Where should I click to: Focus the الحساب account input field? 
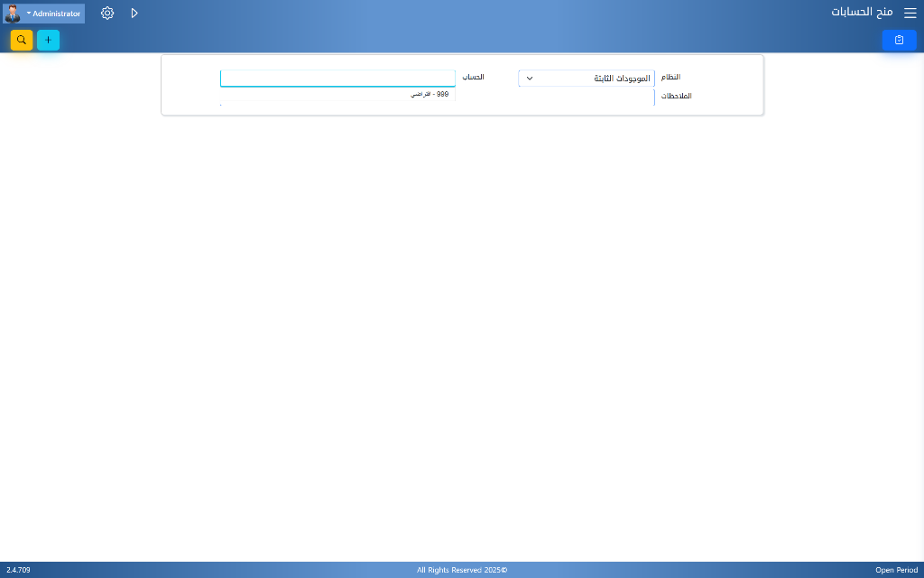pos(337,79)
